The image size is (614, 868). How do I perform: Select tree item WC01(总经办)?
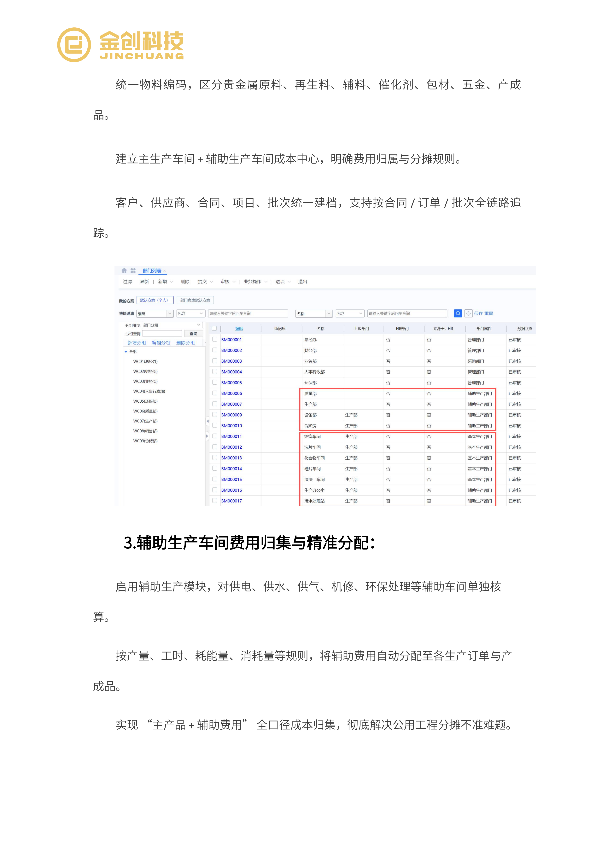[145, 362]
